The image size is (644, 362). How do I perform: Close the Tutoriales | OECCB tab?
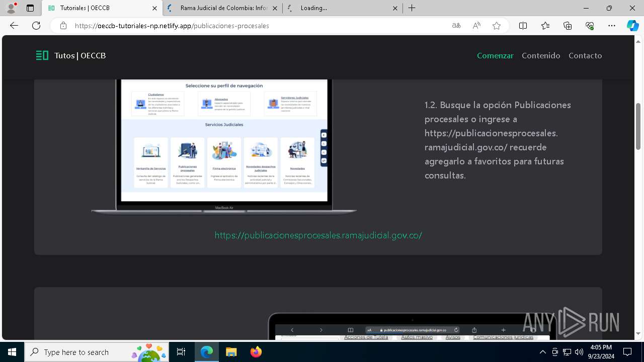tap(154, 8)
